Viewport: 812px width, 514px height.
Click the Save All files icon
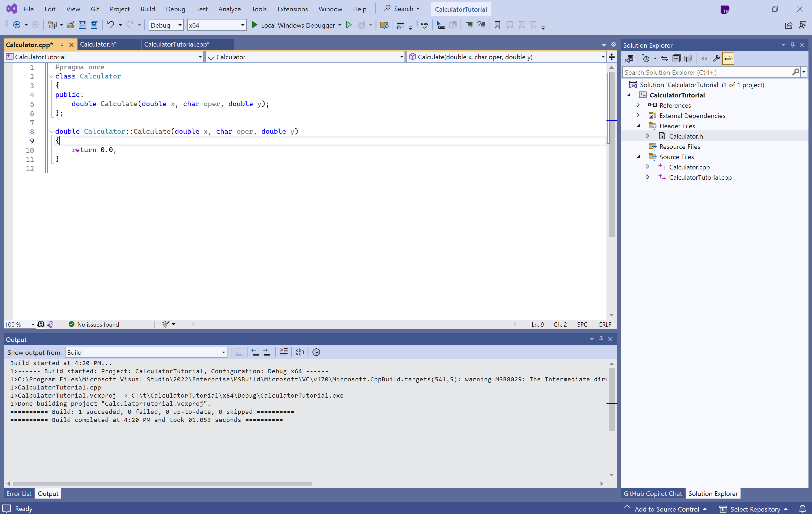94,25
